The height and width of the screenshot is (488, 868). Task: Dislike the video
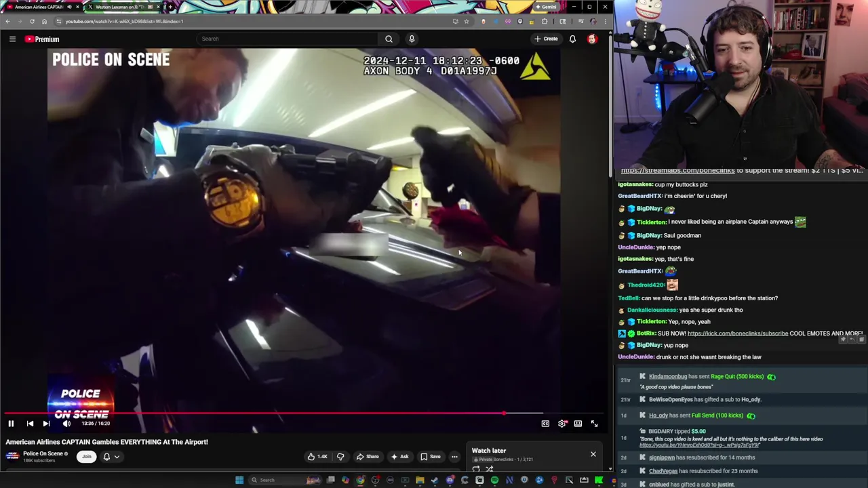[x=340, y=456]
